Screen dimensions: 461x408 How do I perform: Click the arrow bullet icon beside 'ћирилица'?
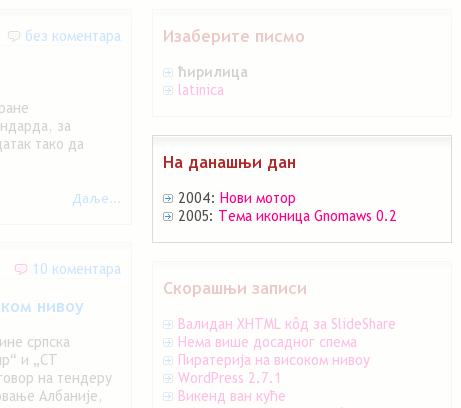[168, 72]
